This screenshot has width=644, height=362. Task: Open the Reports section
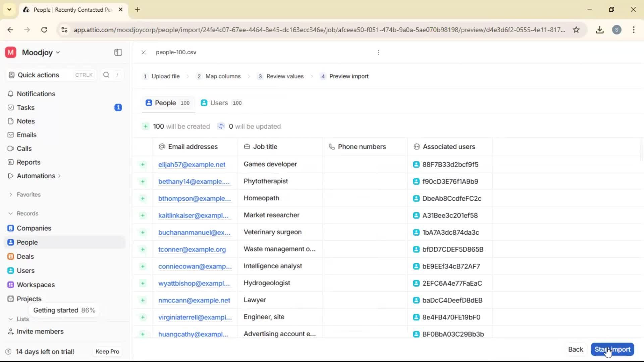(x=28, y=162)
